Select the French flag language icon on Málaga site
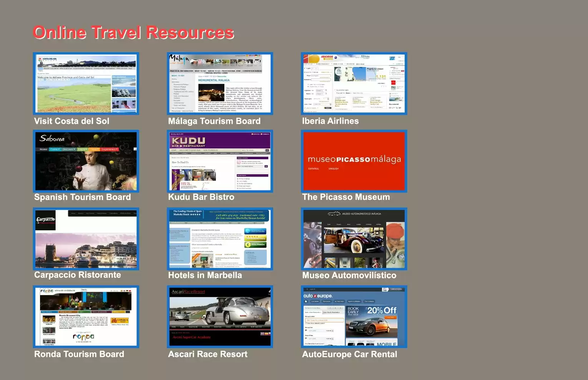The image size is (588, 380). coord(253,56)
